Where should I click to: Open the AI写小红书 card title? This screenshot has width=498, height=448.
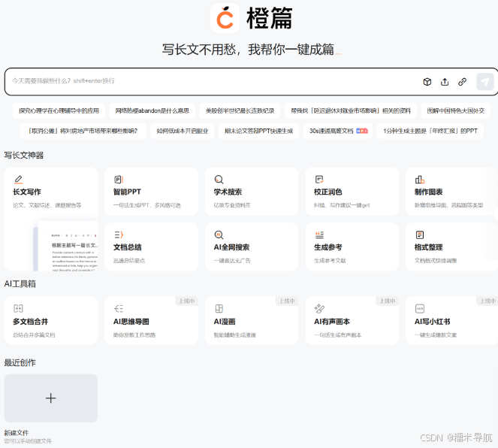pos(432,322)
